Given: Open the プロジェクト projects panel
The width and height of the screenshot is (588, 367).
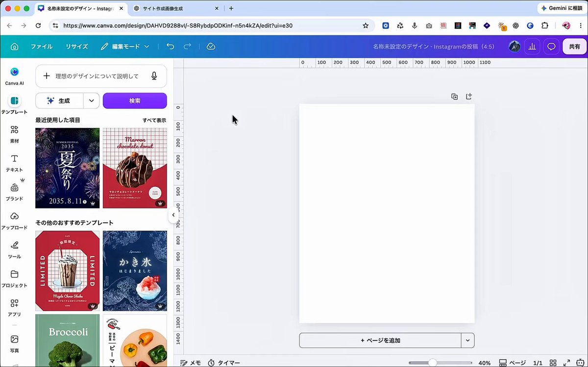Looking at the screenshot, I should click(x=15, y=278).
